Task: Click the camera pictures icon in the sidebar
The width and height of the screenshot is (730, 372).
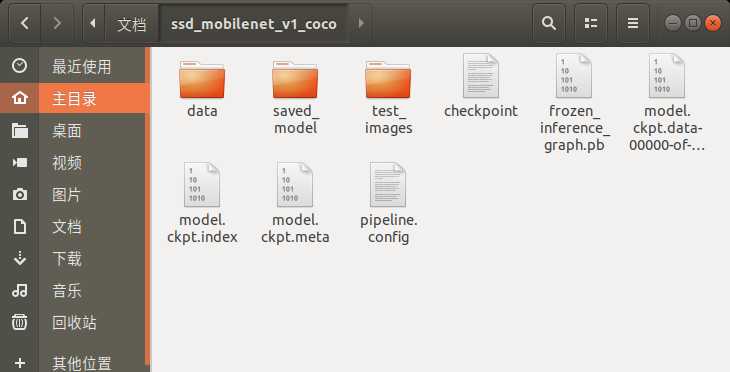Action: click(20, 194)
